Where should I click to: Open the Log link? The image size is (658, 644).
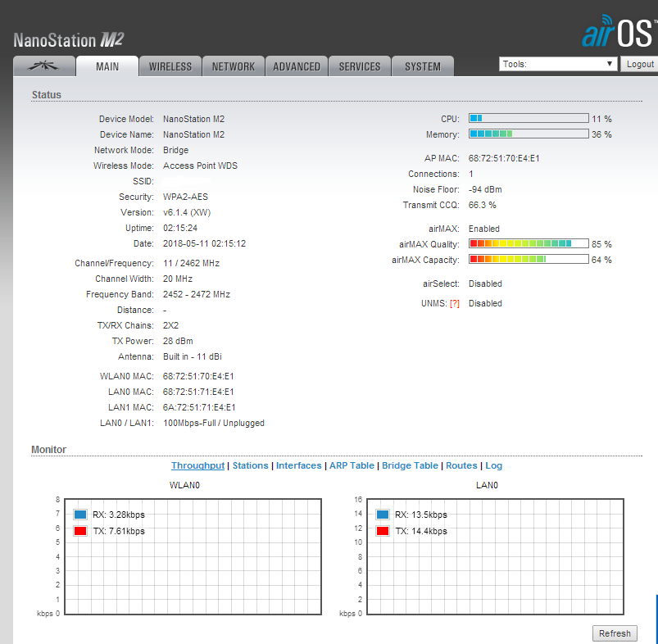click(x=494, y=465)
